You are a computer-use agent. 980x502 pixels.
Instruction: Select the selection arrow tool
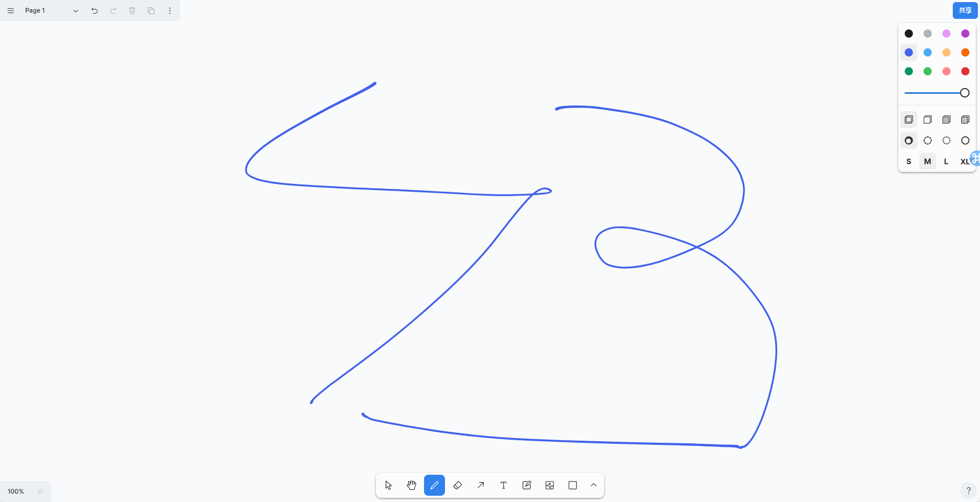click(x=388, y=485)
